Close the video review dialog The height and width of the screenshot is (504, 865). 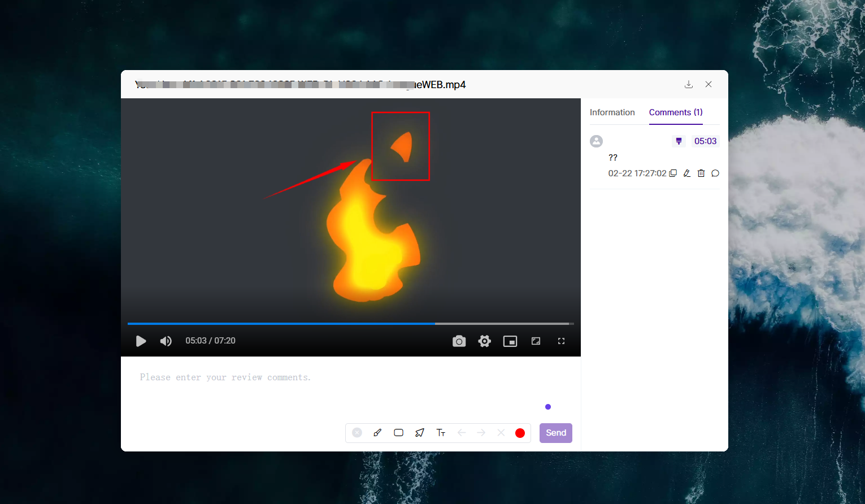click(x=708, y=84)
